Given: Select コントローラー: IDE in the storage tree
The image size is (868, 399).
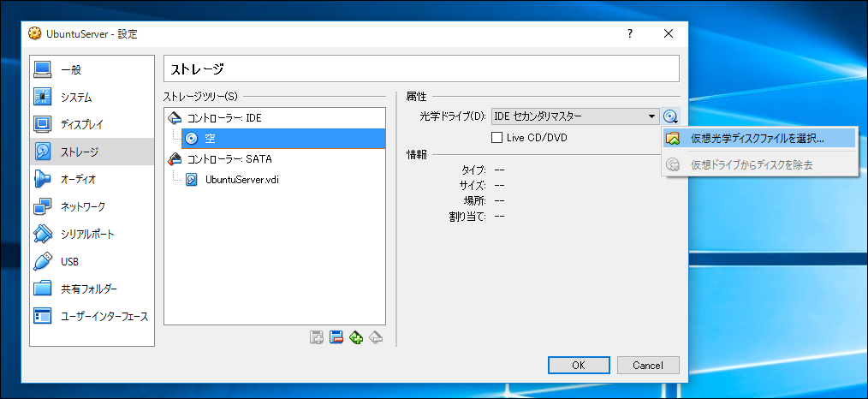Looking at the screenshot, I should tap(224, 117).
